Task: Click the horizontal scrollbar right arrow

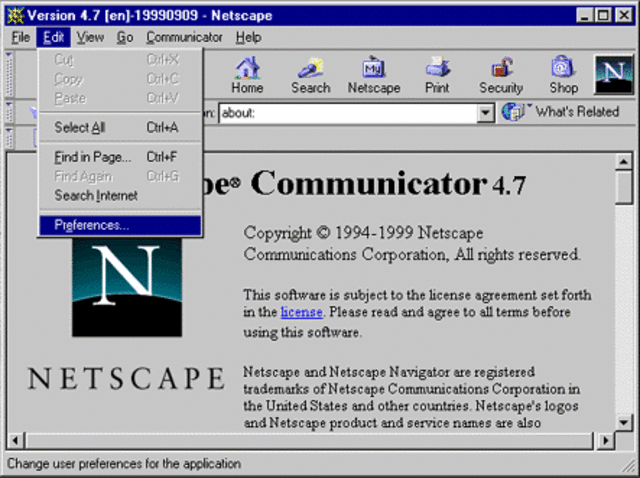Action: [607, 441]
